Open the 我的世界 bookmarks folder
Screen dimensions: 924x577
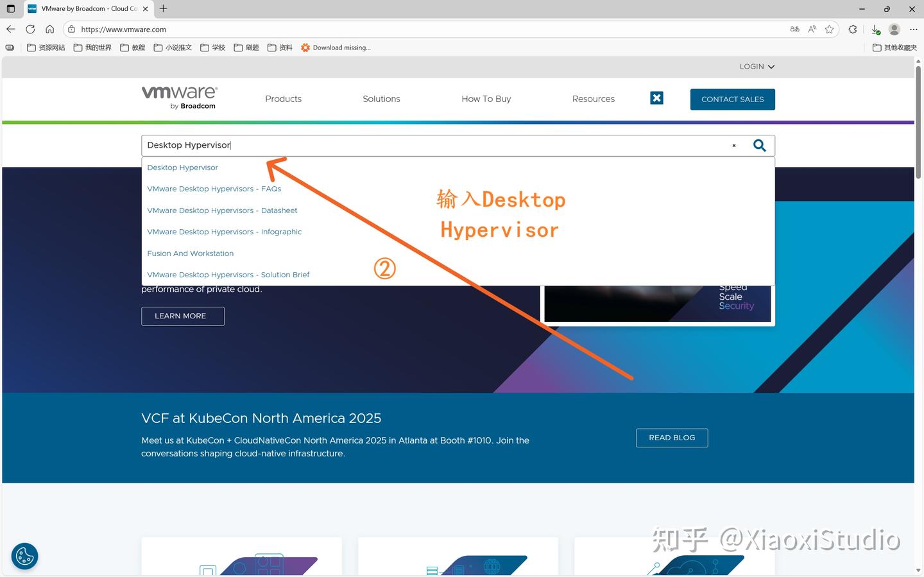pyautogui.click(x=92, y=47)
